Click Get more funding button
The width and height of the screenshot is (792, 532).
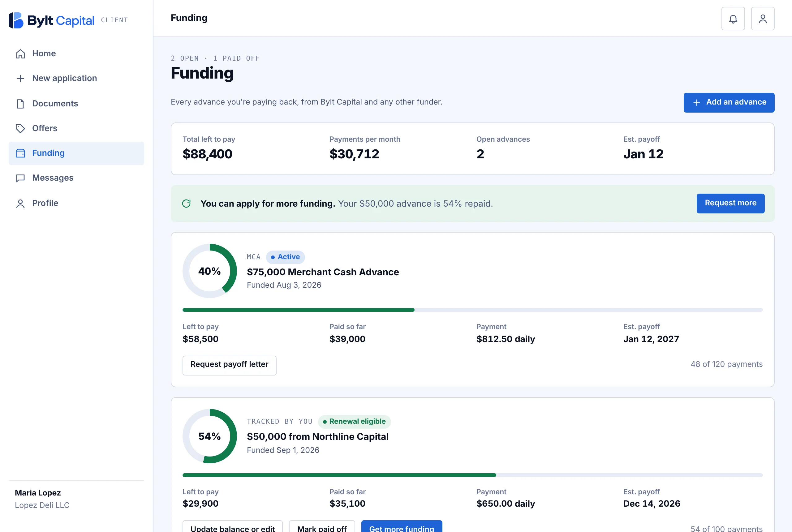point(402,526)
